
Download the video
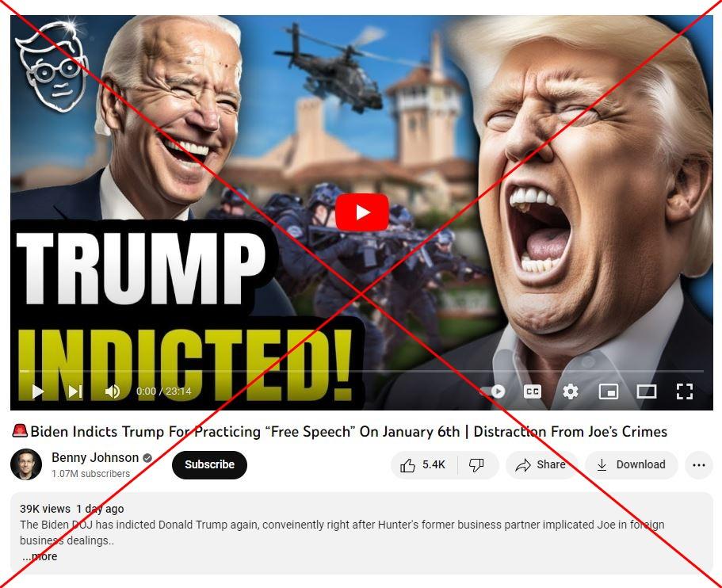click(x=632, y=465)
